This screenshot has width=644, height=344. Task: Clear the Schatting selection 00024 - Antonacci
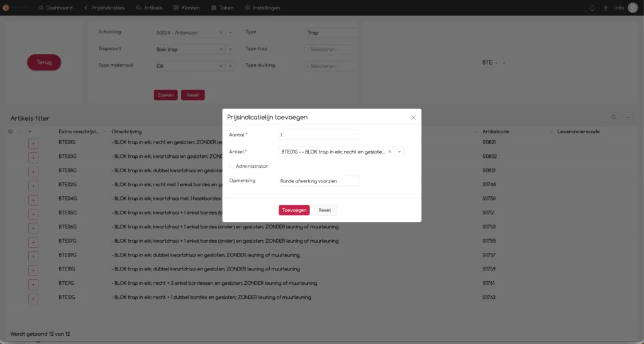coord(221,33)
